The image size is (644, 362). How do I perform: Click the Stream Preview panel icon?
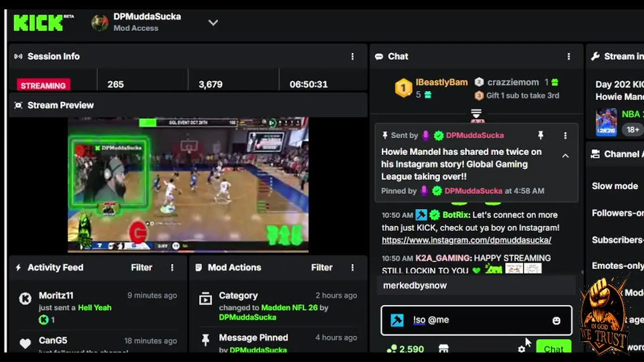(19, 105)
